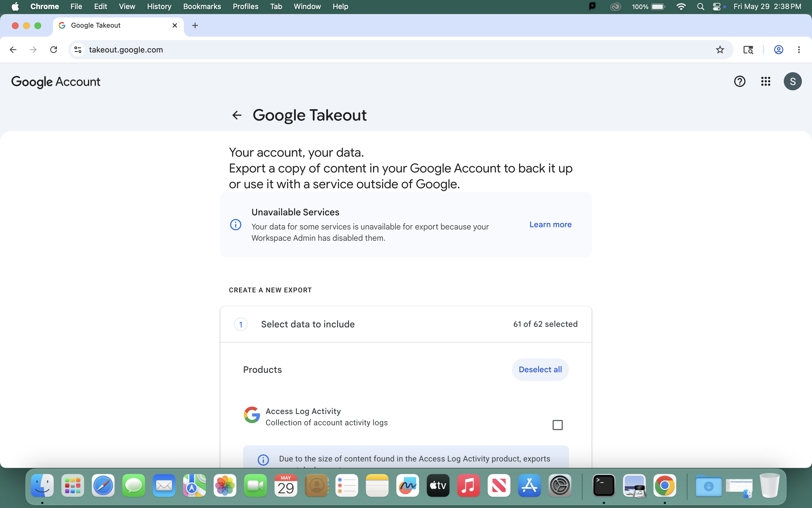Click Deselect all products button

pyautogui.click(x=540, y=370)
